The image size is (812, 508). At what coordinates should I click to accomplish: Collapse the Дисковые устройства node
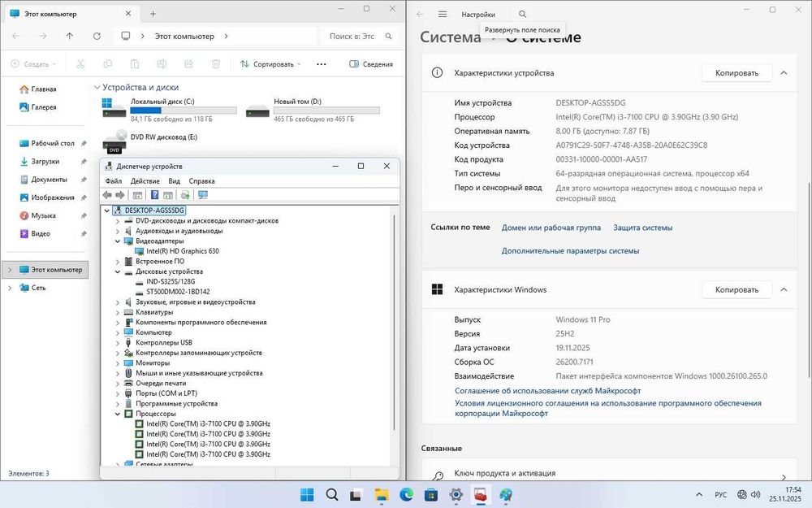117,271
